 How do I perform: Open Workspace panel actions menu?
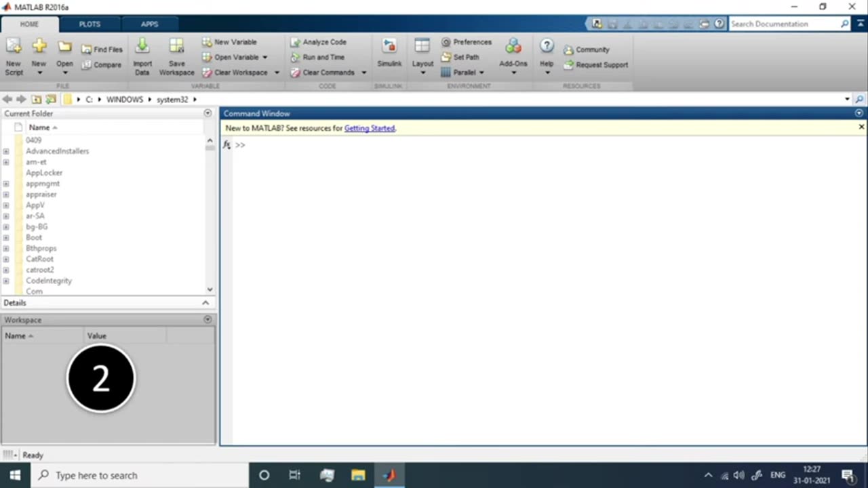pyautogui.click(x=208, y=319)
